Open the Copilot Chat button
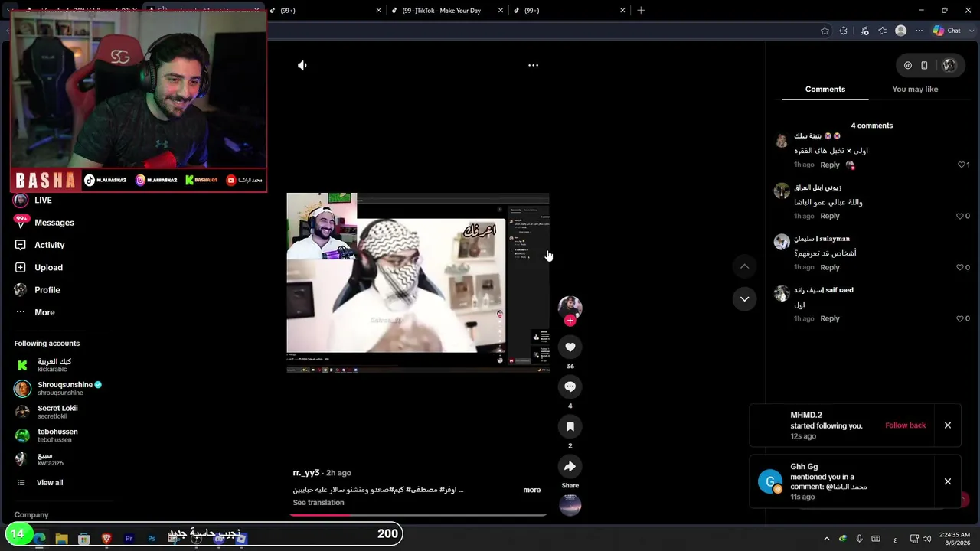 [x=947, y=31]
